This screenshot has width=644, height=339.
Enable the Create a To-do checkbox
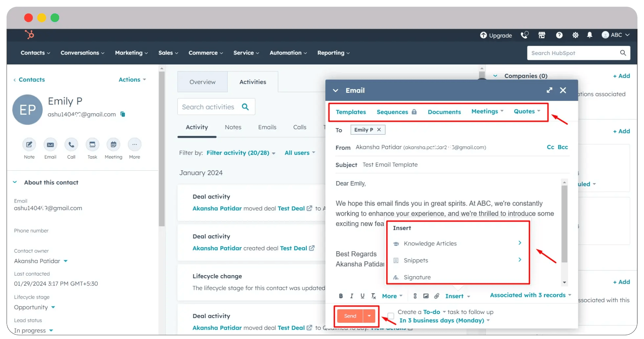click(x=390, y=316)
